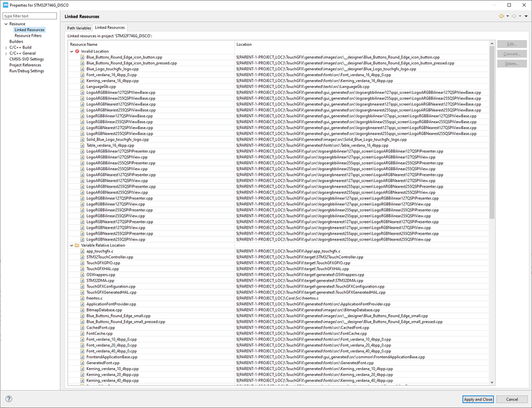
Task: Click the Apply and Close button
Action: point(478,399)
